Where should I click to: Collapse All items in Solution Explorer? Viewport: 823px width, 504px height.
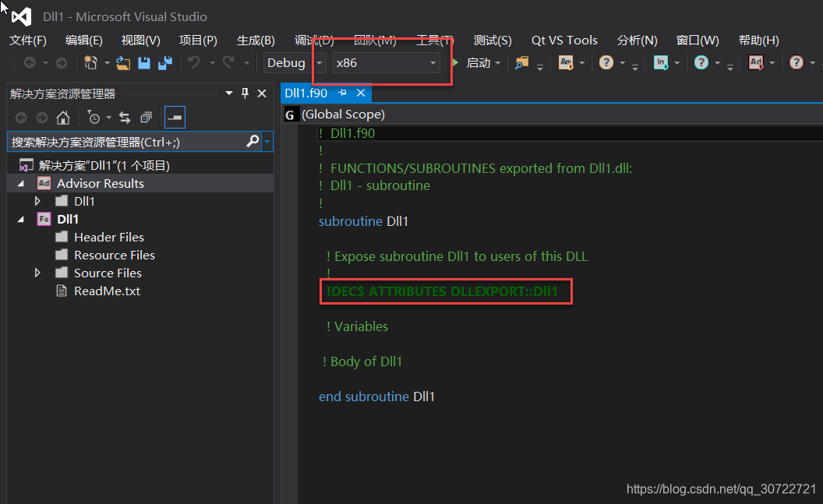[146, 117]
